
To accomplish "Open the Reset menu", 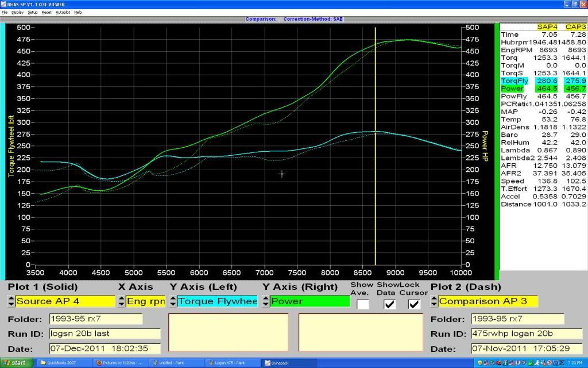I will point(47,13).
